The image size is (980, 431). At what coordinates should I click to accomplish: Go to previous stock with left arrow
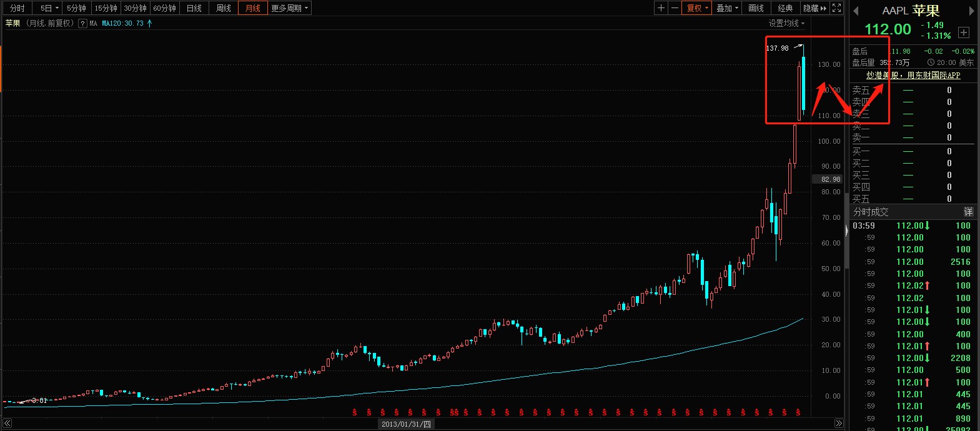coord(856,11)
